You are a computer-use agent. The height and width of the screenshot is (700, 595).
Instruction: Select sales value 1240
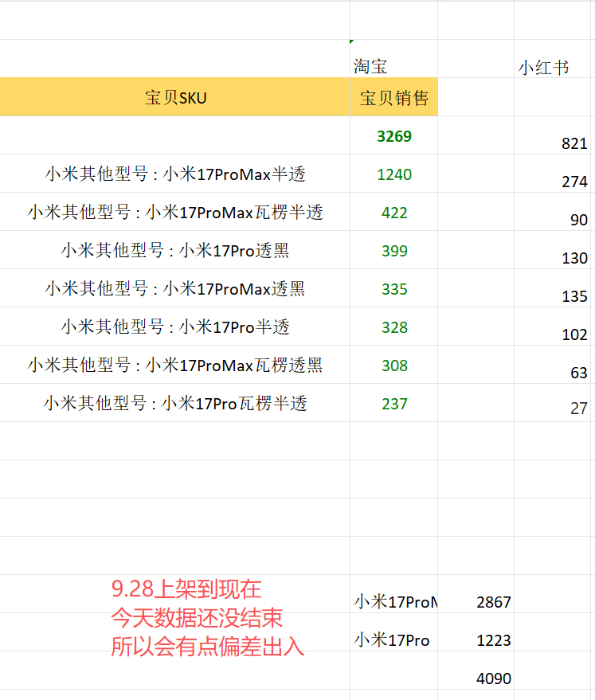coord(393,174)
